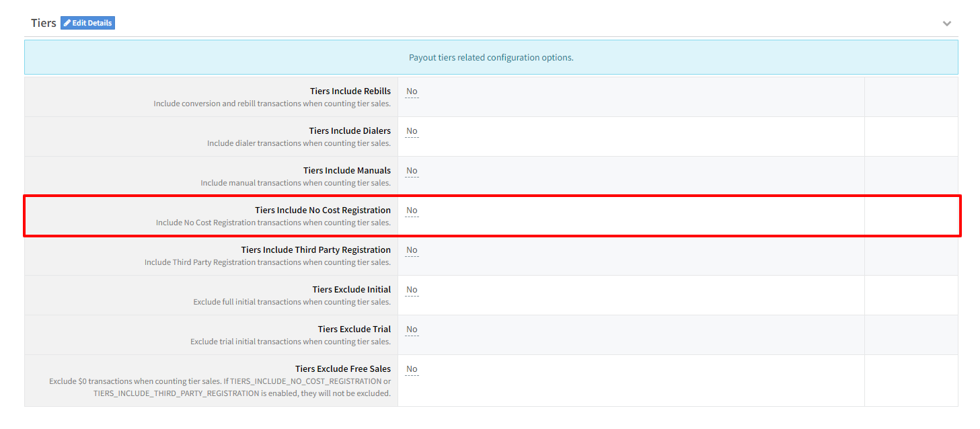The height and width of the screenshot is (429, 980).
Task: Select the Tiers Exclude Trial label
Action: (354, 329)
